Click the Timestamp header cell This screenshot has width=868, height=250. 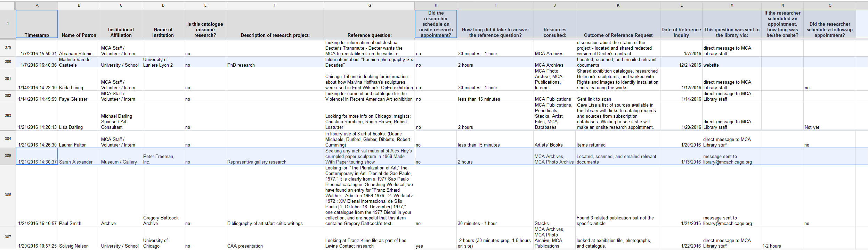tap(37, 24)
